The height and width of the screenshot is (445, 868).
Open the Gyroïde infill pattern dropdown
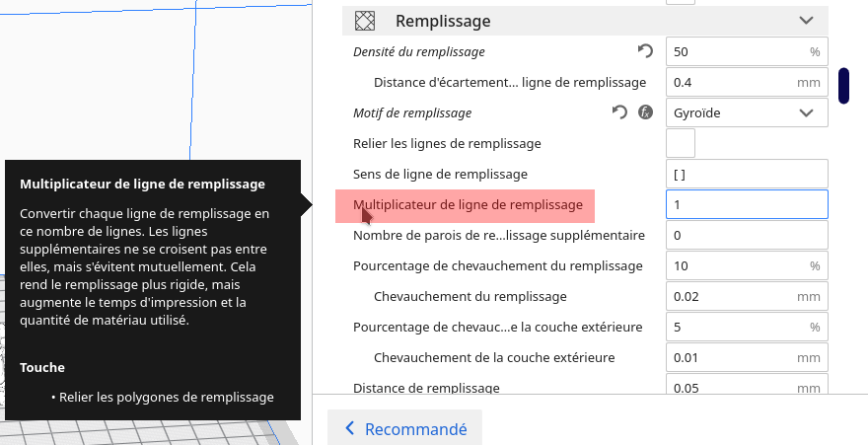[x=747, y=112]
